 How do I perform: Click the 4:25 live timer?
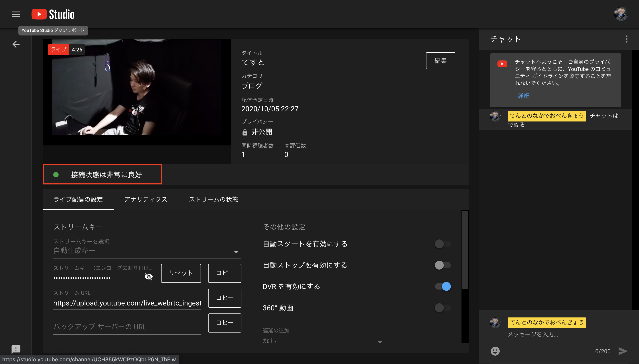tap(77, 49)
